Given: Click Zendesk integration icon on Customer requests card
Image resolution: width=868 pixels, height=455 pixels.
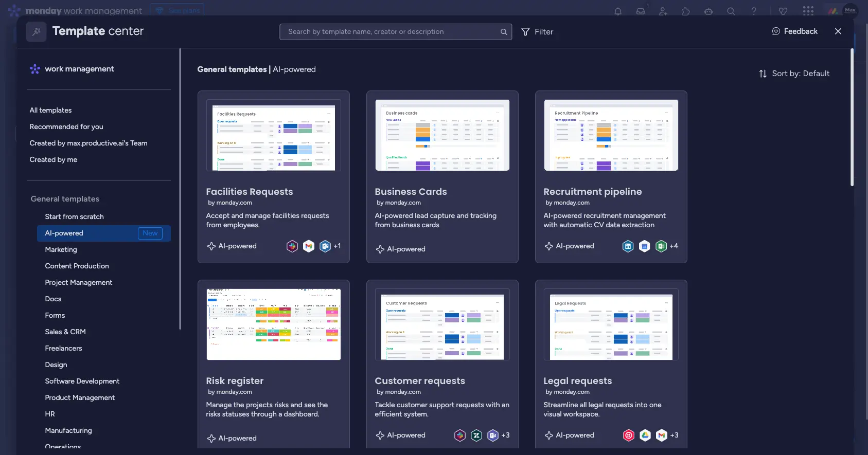Looking at the screenshot, I should tap(476, 435).
